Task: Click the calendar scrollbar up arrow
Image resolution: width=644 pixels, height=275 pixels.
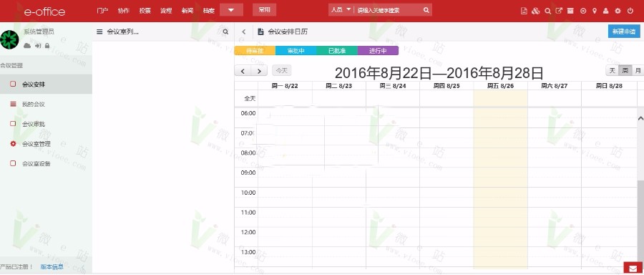Action: click(640, 118)
